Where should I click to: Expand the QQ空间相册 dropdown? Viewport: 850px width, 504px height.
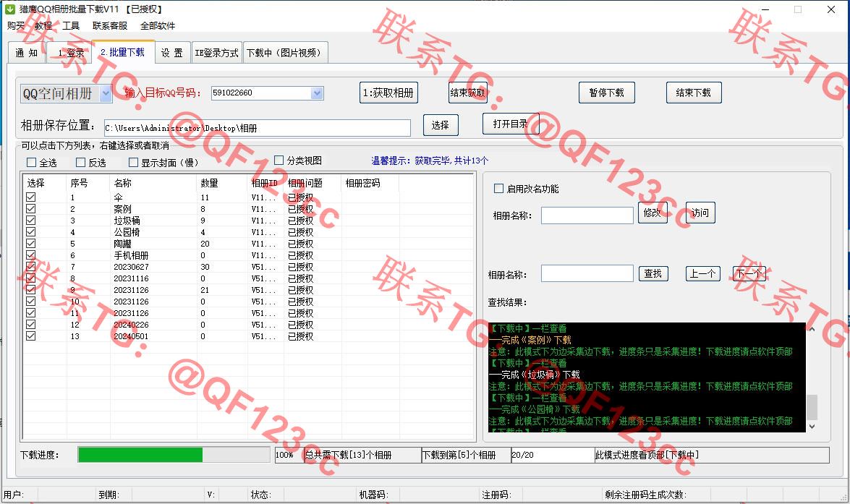click(106, 94)
